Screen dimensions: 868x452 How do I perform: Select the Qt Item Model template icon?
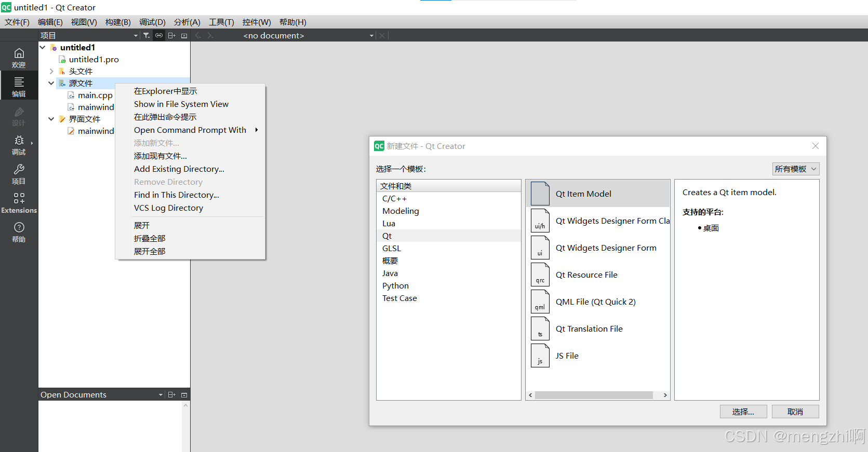(540, 194)
